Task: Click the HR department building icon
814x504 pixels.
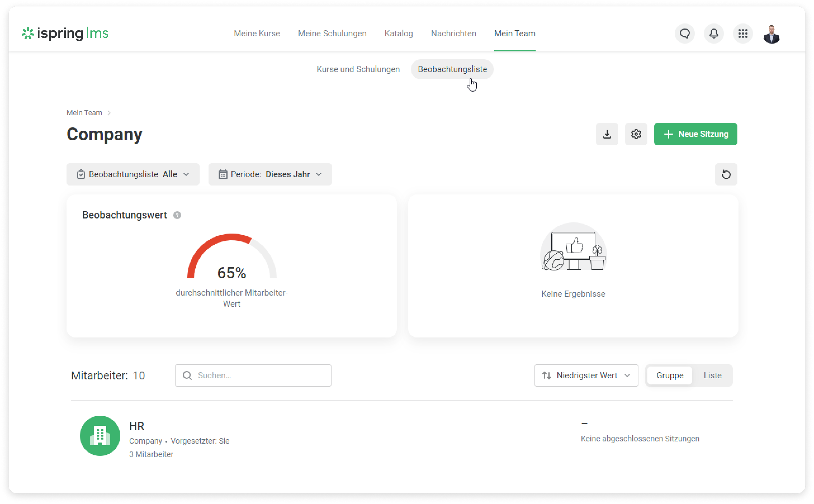Action: (x=100, y=436)
